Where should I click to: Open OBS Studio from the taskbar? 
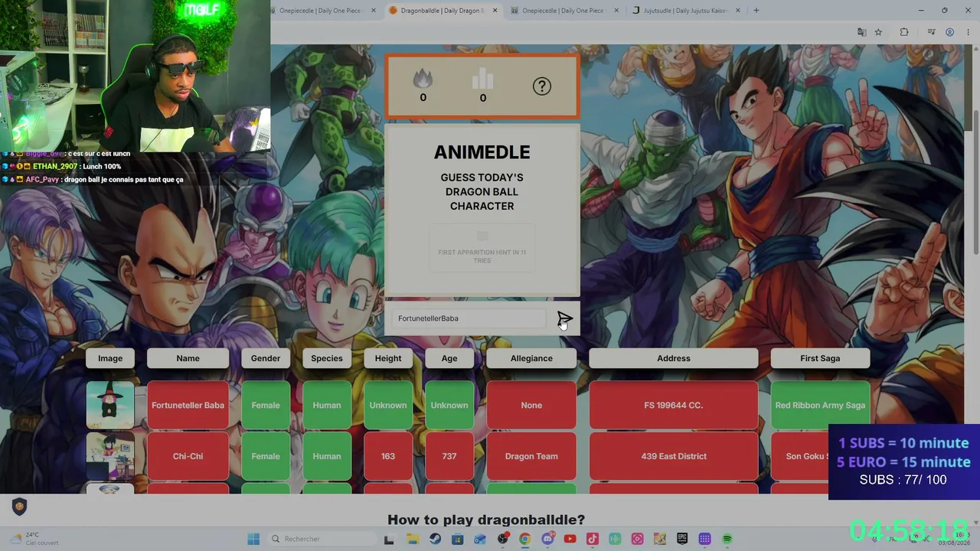502,539
